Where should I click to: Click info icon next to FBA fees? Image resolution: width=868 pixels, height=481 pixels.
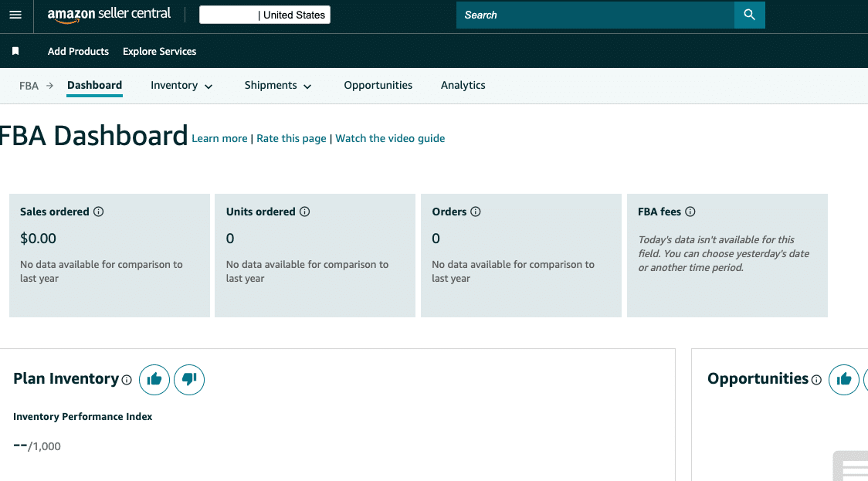tap(690, 212)
